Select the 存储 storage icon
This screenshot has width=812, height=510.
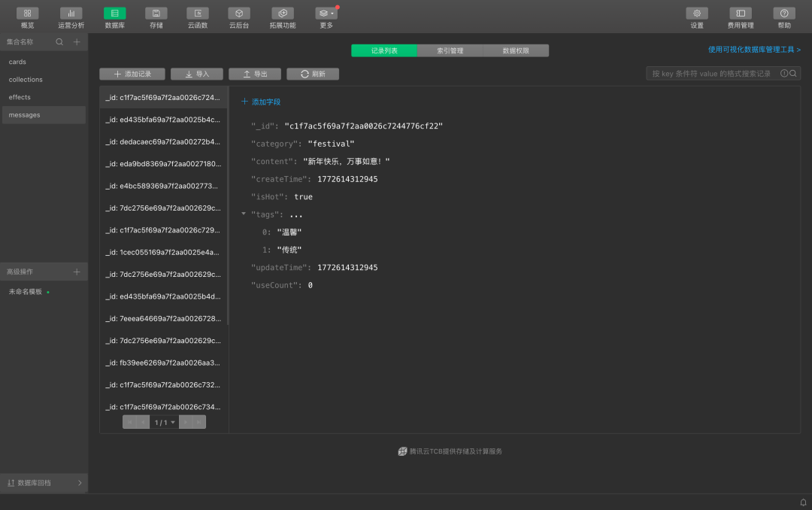(x=156, y=14)
